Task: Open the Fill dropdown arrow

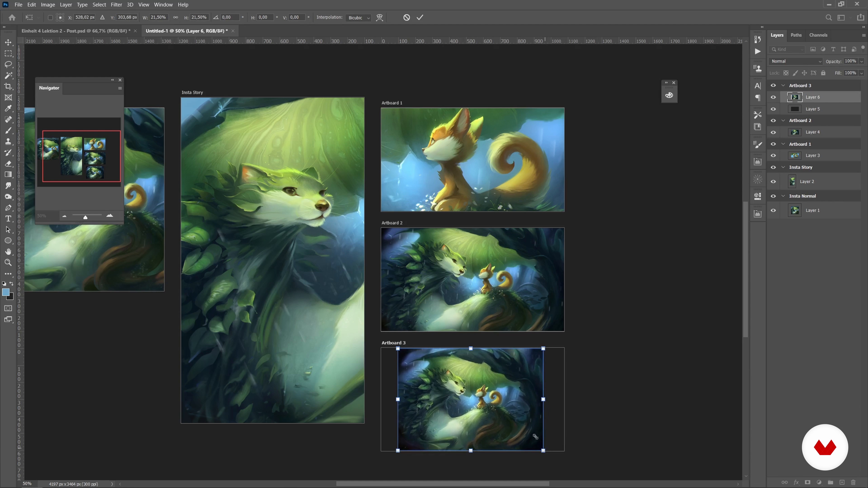Action: pyautogui.click(x=862, y=73)
